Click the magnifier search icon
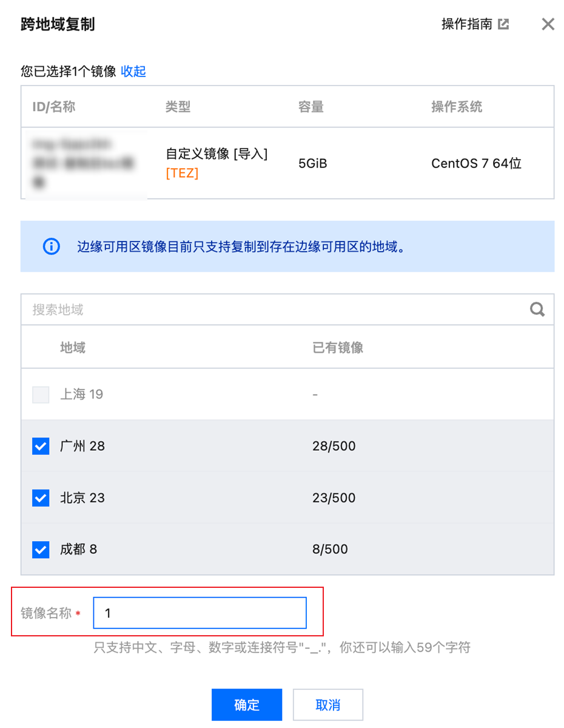This screenshot has width=564, height=728. pos(537,309)
